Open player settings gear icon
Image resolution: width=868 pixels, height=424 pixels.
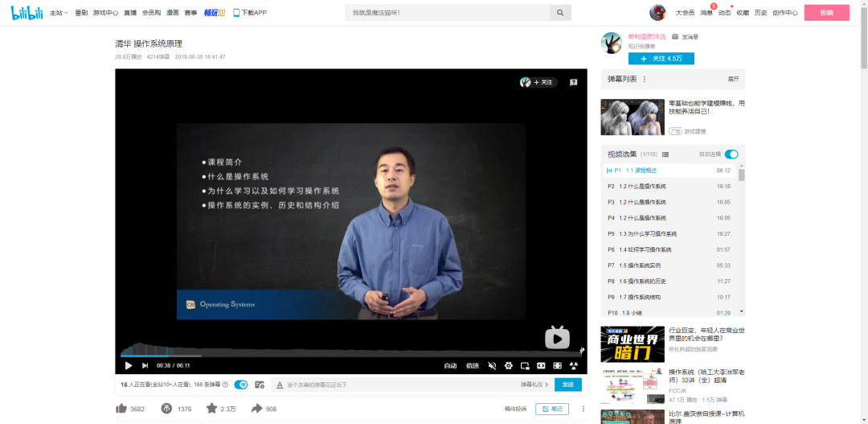click(508, 366)
